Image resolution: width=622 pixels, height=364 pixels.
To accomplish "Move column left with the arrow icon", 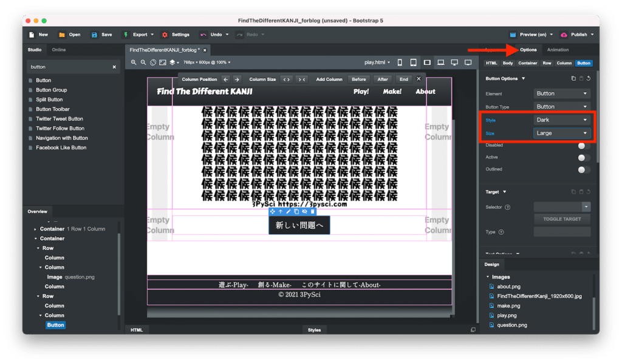I will (225, 79).
